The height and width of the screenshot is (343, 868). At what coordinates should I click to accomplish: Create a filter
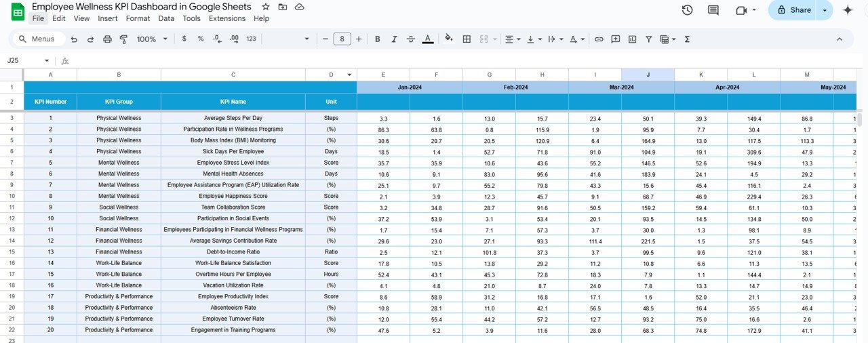coord(649,39)
